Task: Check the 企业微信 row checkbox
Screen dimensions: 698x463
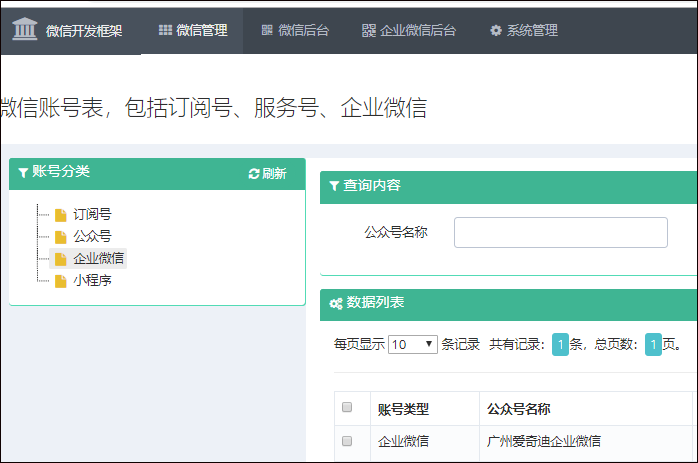Action: click(x=347, y=440)
